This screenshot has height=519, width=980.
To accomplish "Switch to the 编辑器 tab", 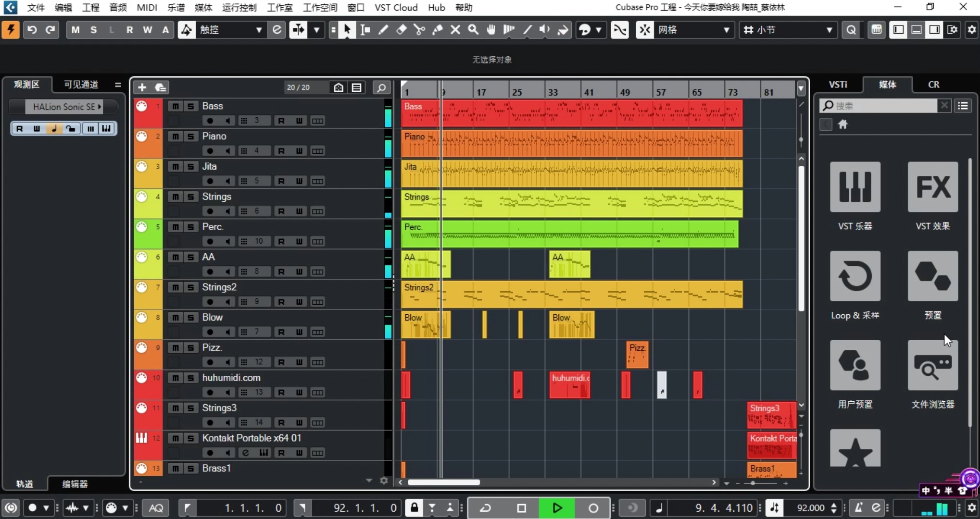I will pyautogui.click(x=75, y=484).
